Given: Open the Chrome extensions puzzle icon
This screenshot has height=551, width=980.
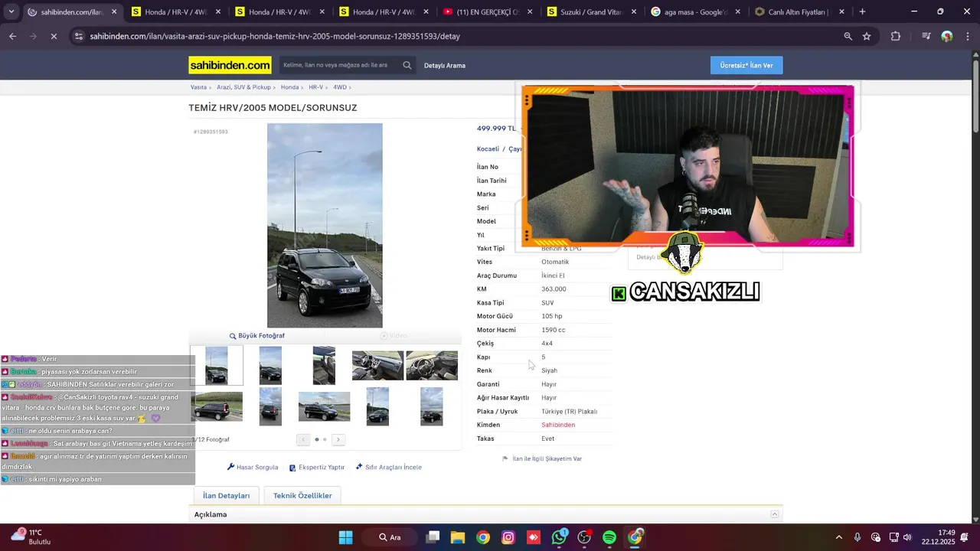Looking at the screenshot, I should click(x=896, y=36).
